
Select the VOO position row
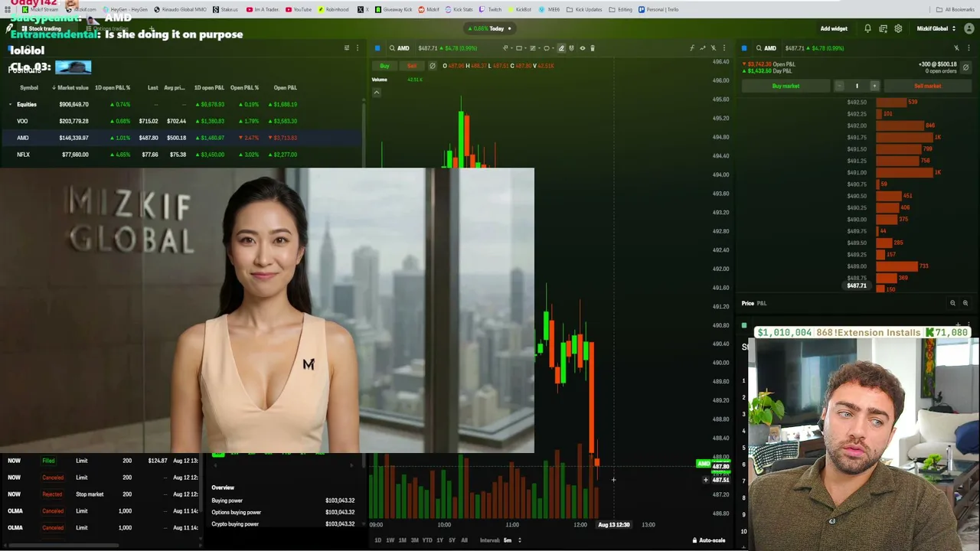click(181, 121)
